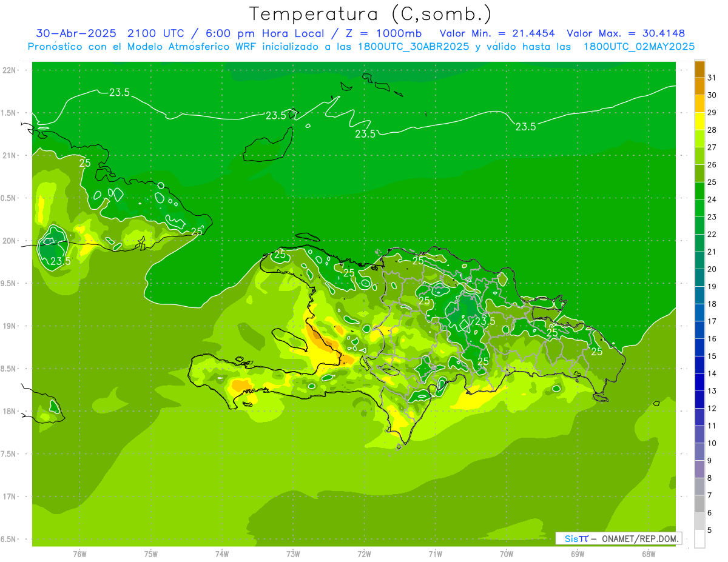
Task: Click the date text "30-Abr-2025"
Action: pyautogui.click(x=78, y=33)
